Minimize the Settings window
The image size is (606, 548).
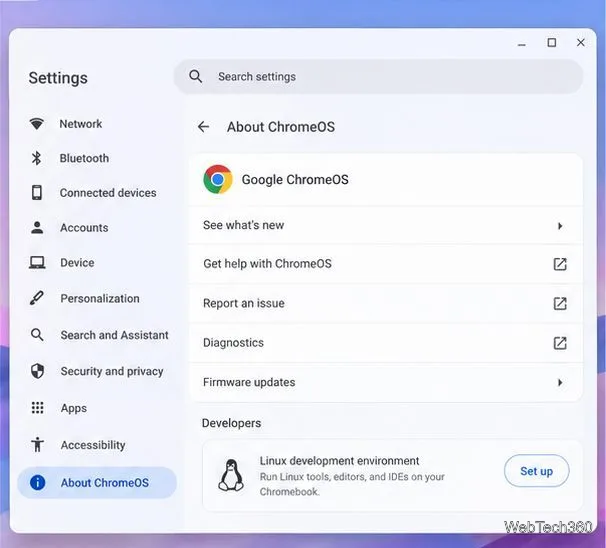pos(522,44)
